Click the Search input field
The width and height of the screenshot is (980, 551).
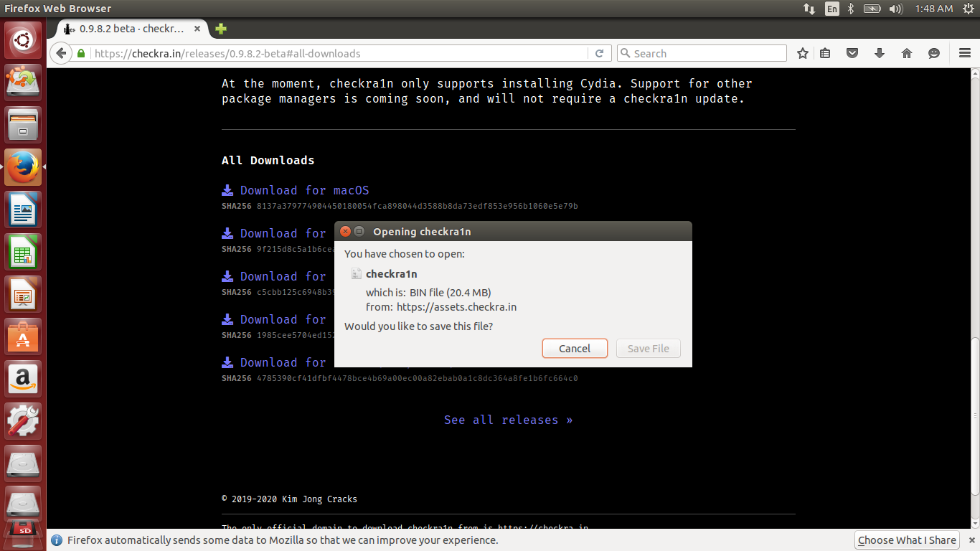pos(701,53)
